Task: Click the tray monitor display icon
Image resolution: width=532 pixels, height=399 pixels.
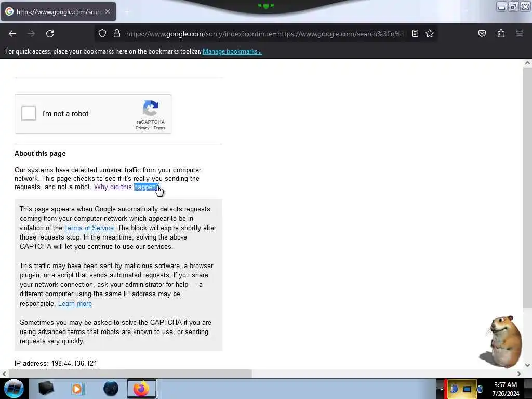Action: (467, 389)
